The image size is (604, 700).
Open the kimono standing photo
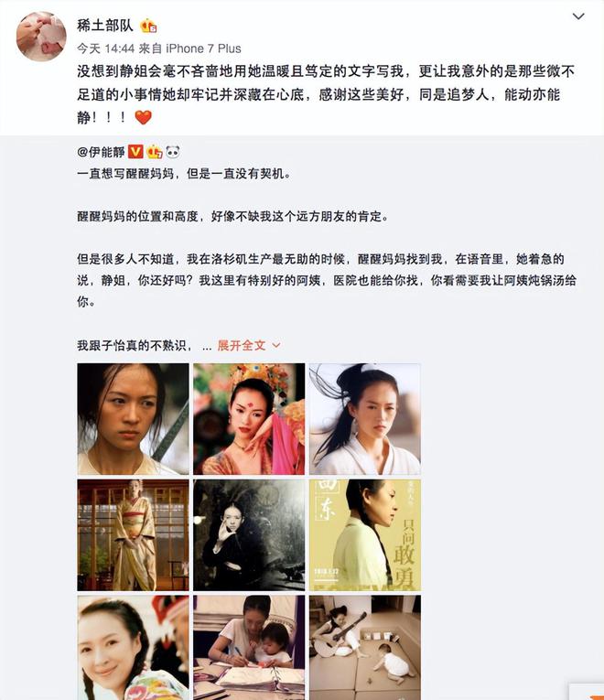click(x=133, y=534)
